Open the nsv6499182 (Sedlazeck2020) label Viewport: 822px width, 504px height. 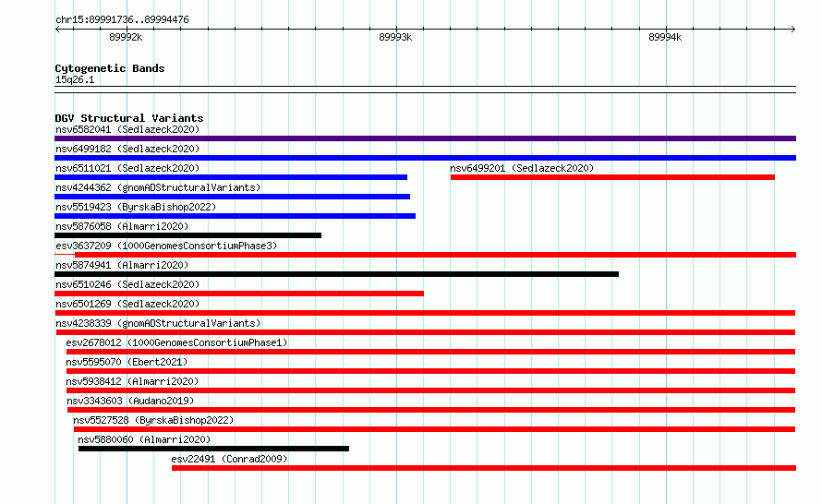point(127,149)
